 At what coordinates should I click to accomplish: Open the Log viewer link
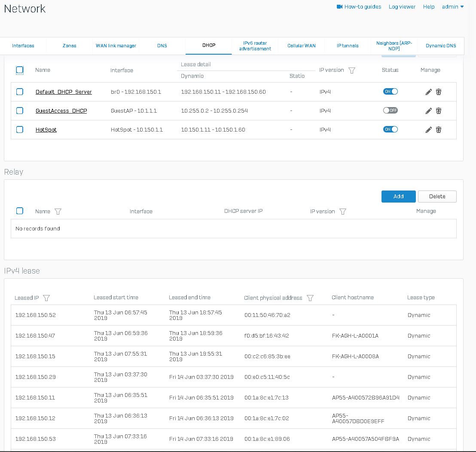tap(402, 7)
